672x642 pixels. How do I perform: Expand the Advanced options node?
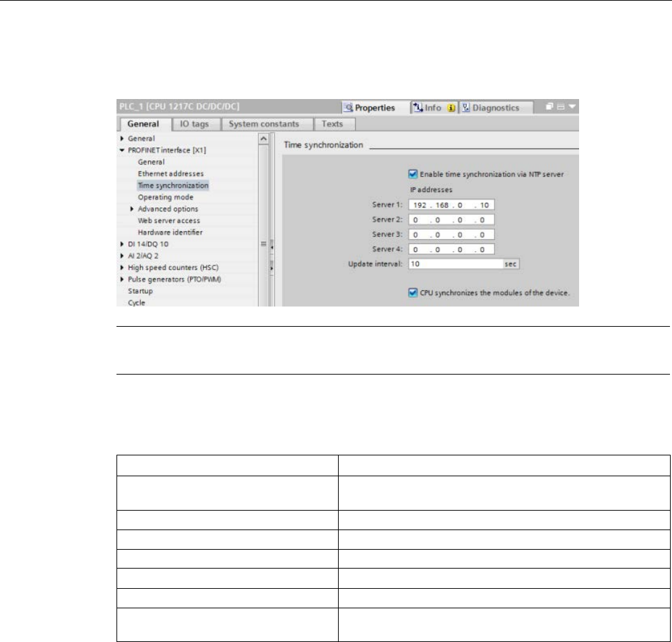click(132, 209)
